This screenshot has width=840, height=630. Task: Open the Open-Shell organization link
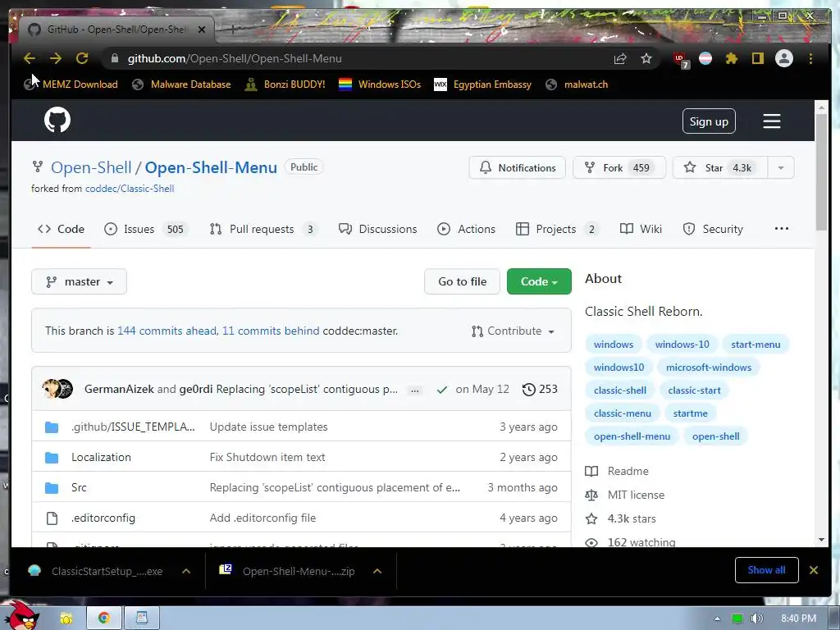(x=91, y=167)
